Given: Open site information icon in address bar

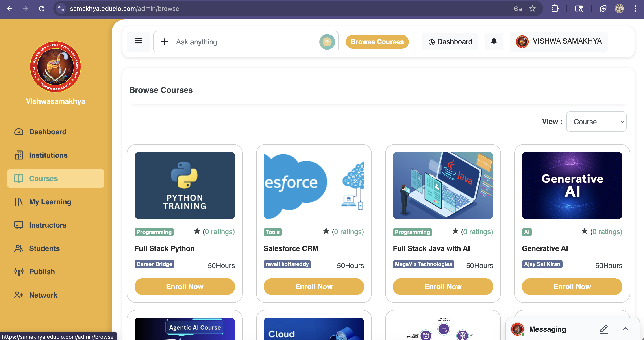Looking at the screenshot, I should point(61,9).
